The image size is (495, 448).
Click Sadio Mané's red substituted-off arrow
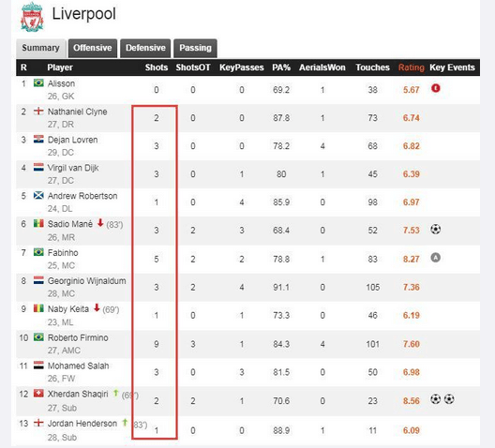pos(100,223)
